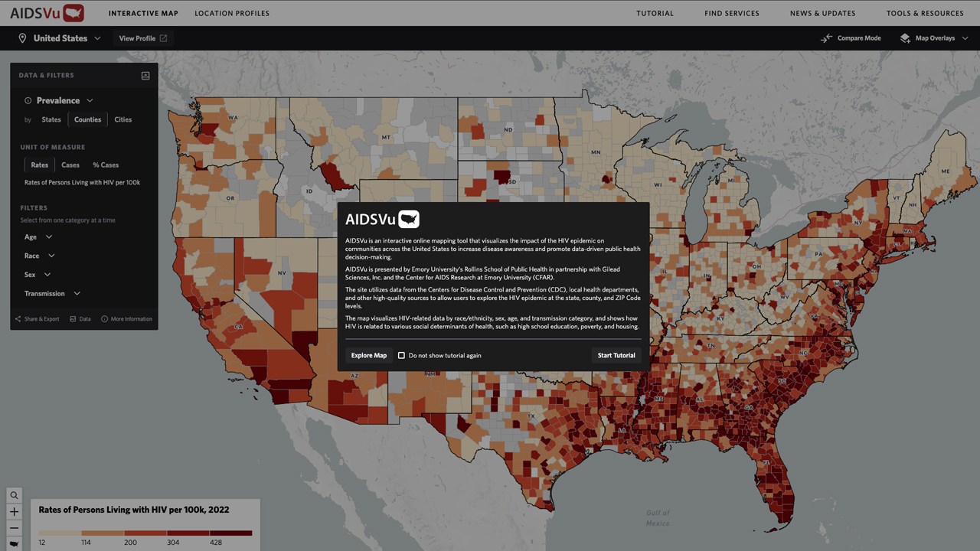Expand the Race filter

click(40, 256)
